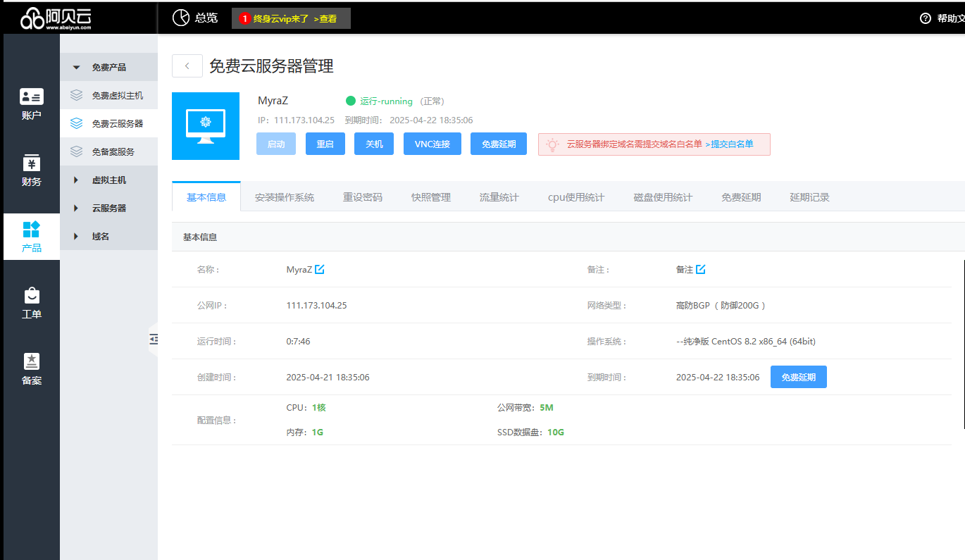Switch to the 磁盘使用统计 tab

[663, 197]
